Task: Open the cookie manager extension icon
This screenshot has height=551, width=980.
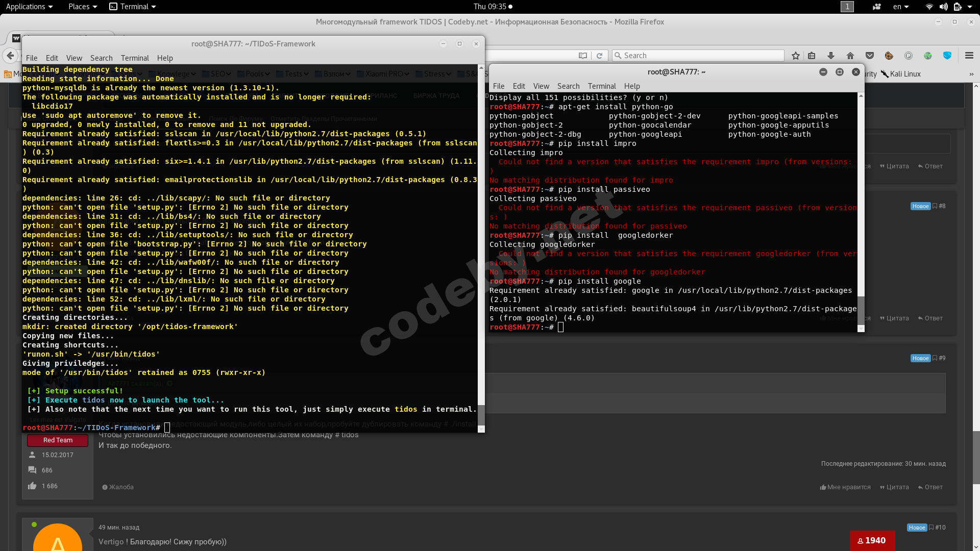Action: tap(889, 56)
